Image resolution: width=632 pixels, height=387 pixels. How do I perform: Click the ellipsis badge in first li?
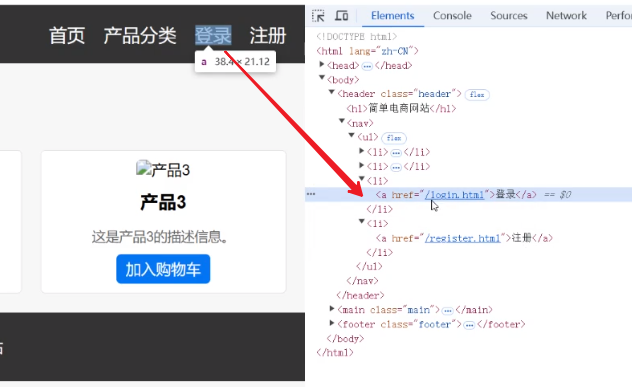(x=396, y=153)
